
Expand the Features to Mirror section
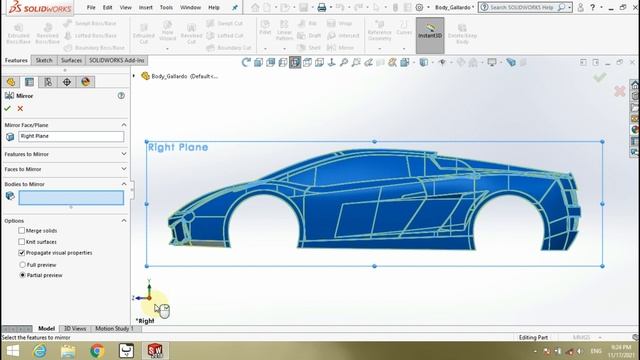click(x=124, y=154)
